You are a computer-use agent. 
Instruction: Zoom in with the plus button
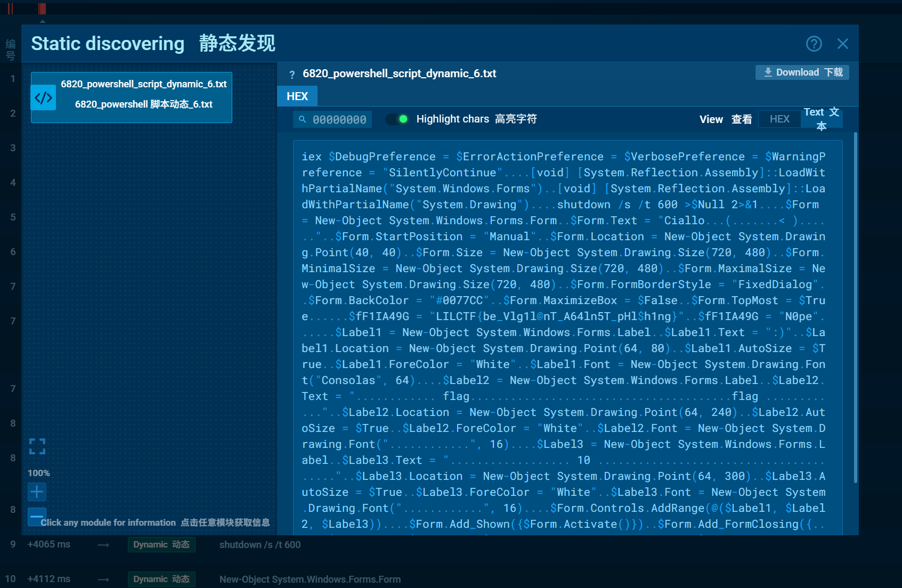(x=37, y=492)
